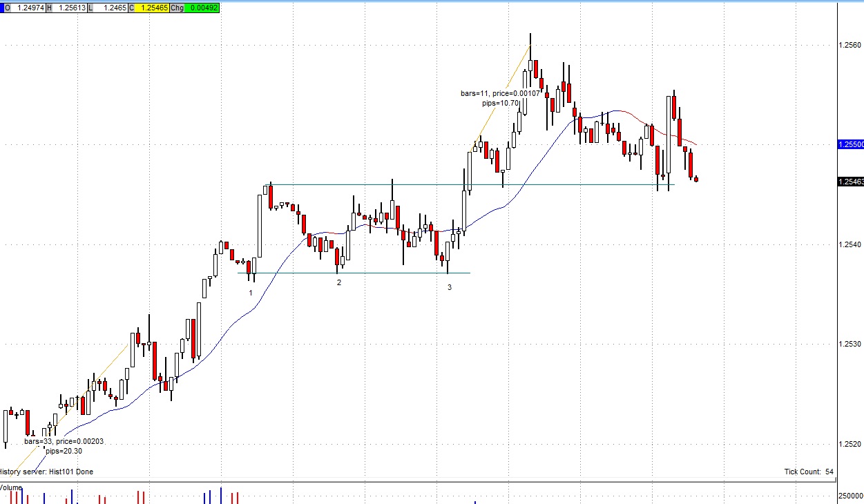This screenshot has height=504, width=864.
Task: Select the lower teal horizontal support line
Action: 354,273
